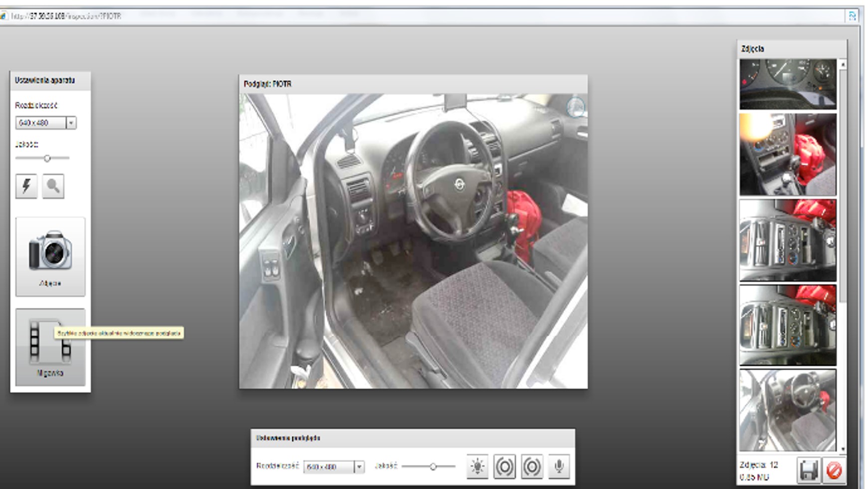This screenshot has width=868, height=489.
Task: Click the left circular focus icon beside the light bulb
Action: [x=504, y=467]
